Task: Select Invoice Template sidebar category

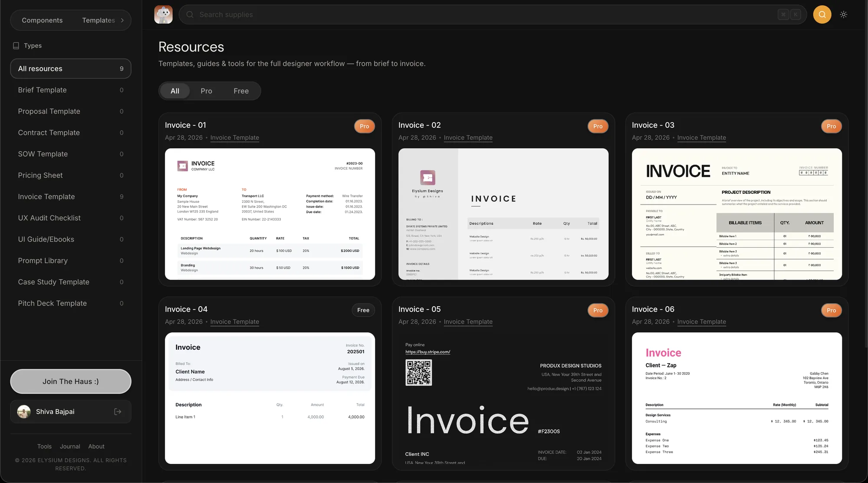Action: (71, 196)
